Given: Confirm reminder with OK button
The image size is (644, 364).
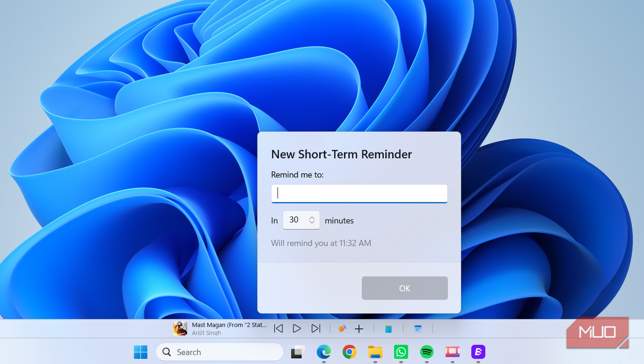Looking at the screenshot, I should 405,288.
